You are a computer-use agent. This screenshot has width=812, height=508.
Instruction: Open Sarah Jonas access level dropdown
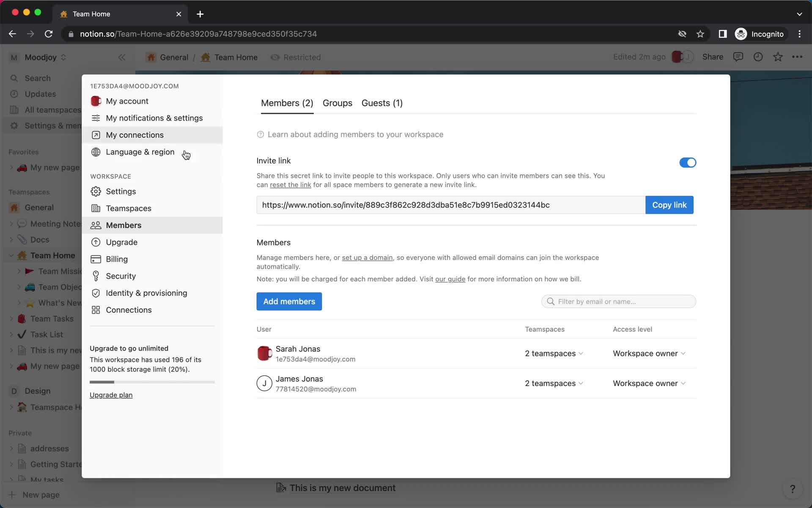[x=649, y=353]
